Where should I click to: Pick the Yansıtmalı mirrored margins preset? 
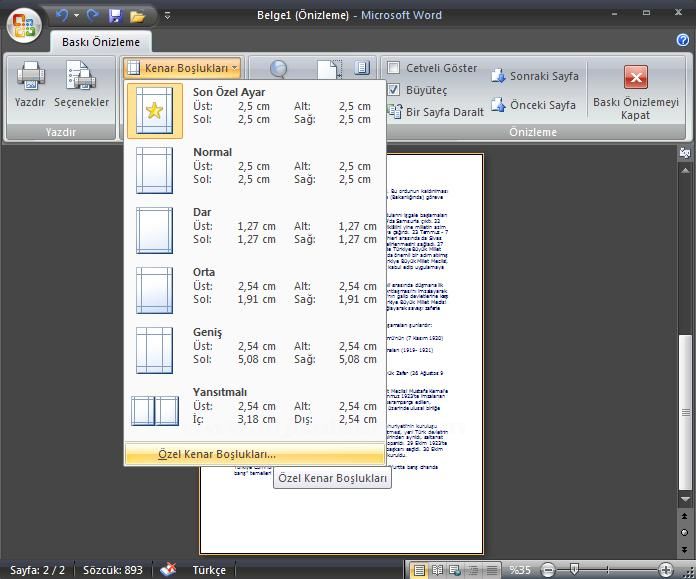click(255, 410)
